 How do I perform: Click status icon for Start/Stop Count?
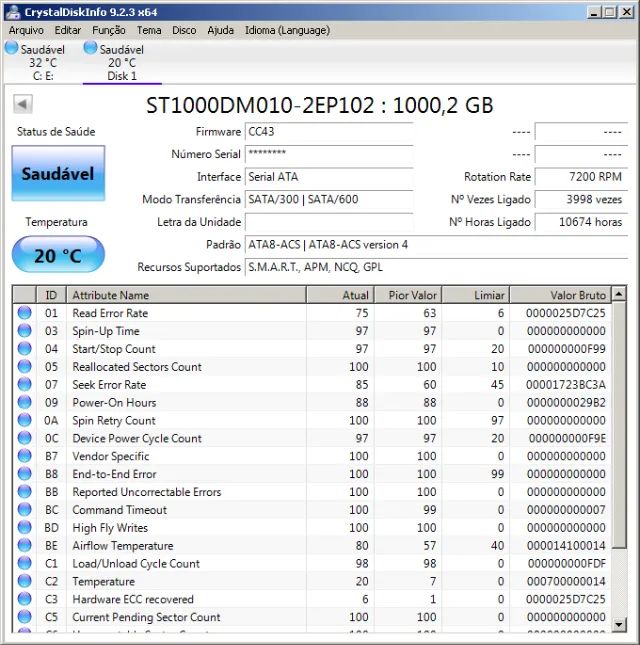25,348
